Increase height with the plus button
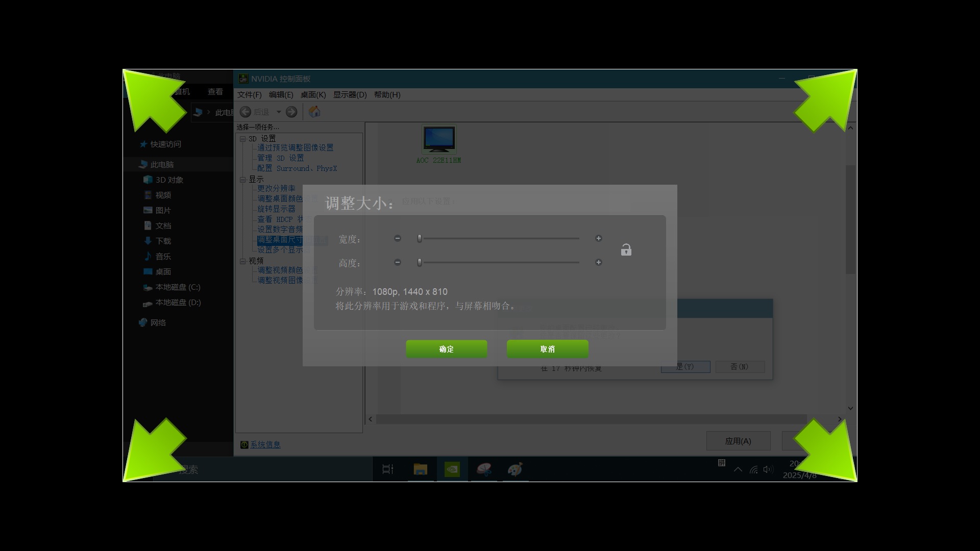 (x=599, y=262)
